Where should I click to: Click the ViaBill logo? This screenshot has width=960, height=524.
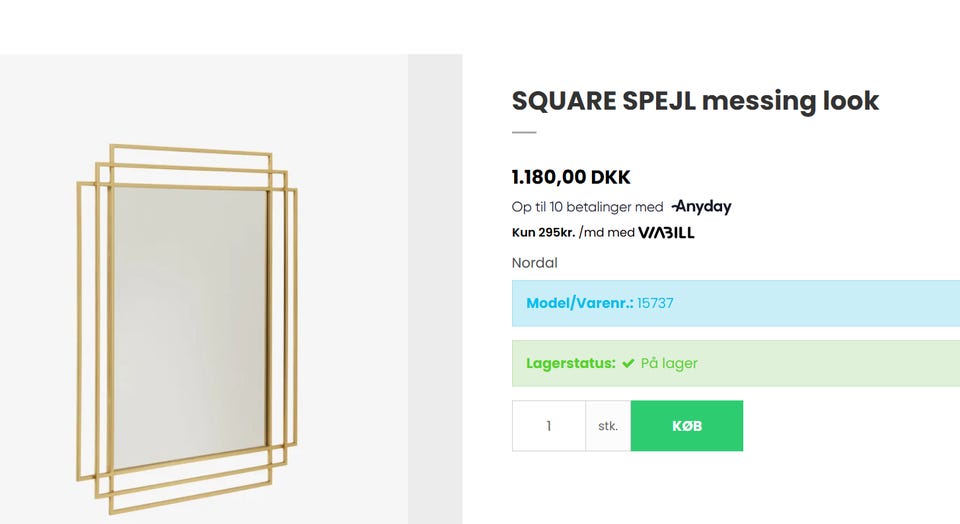click(x=666, y=233)
